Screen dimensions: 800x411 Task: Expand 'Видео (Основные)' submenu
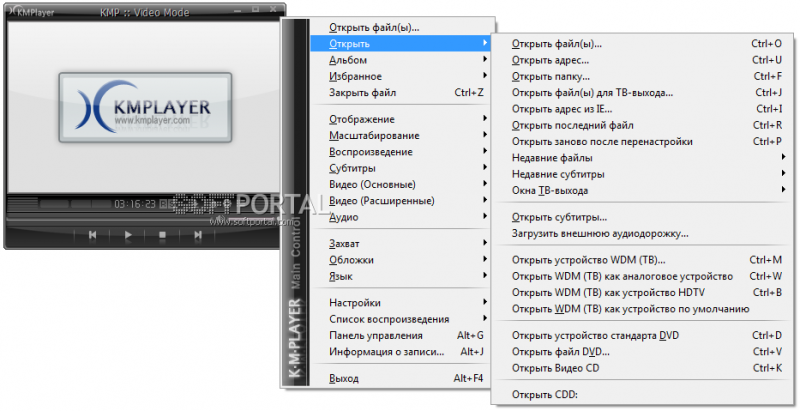tap(399, 185)
